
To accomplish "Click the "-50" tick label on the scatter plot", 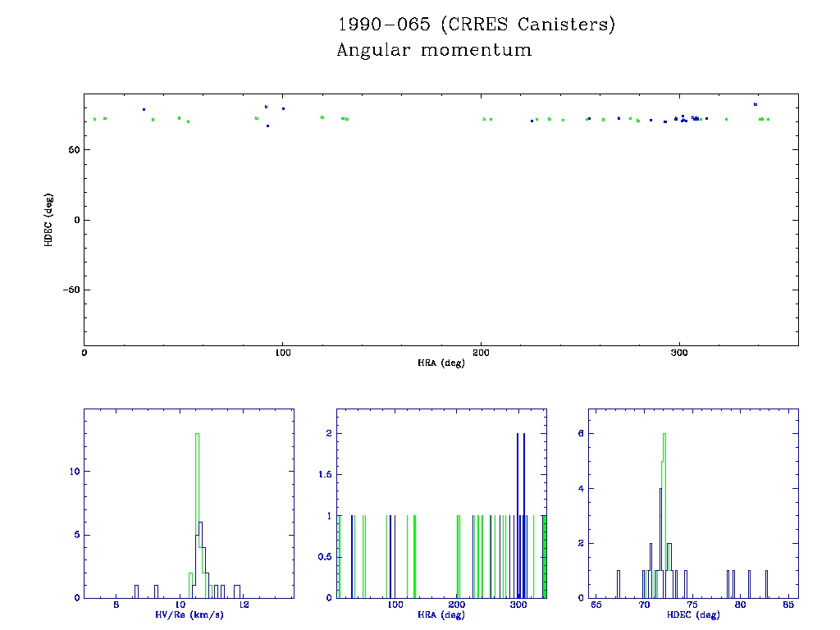I will click(72, 290).
